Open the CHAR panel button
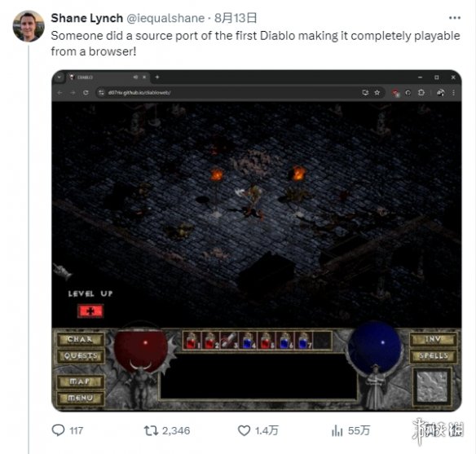The height and width of the screenshot is (454, 476). [80, 339]
